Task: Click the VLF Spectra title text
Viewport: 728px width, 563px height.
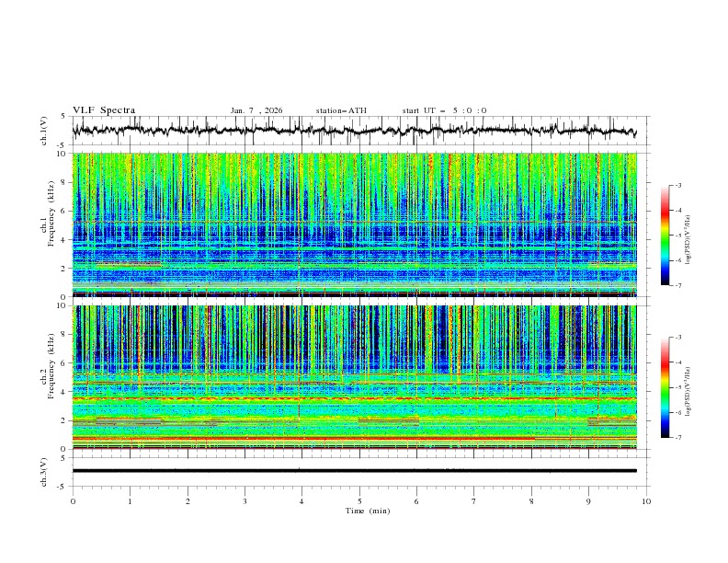Action: [104, 110]
